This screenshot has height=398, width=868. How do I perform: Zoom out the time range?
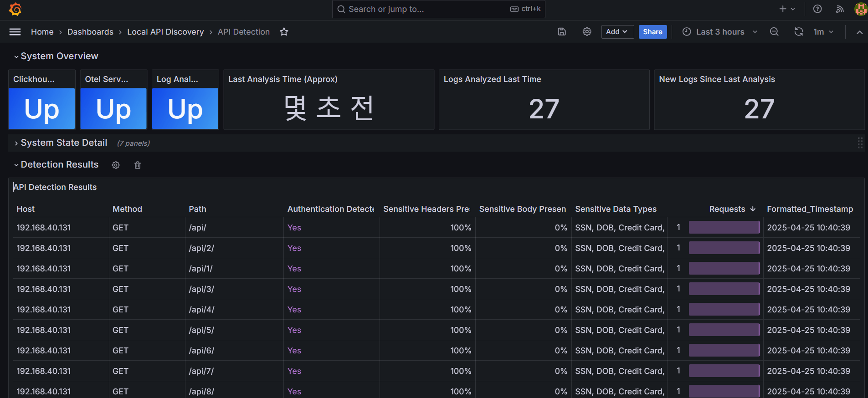(x=774, y=32)
